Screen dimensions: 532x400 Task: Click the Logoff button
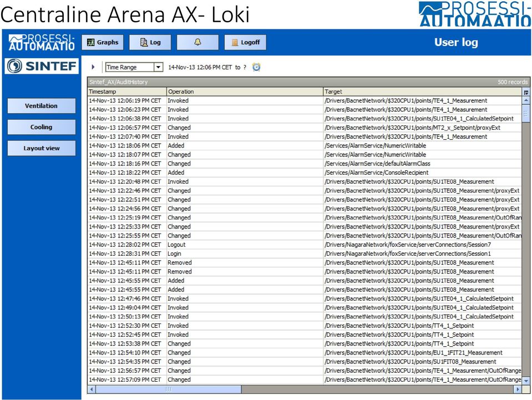(245, 42)
